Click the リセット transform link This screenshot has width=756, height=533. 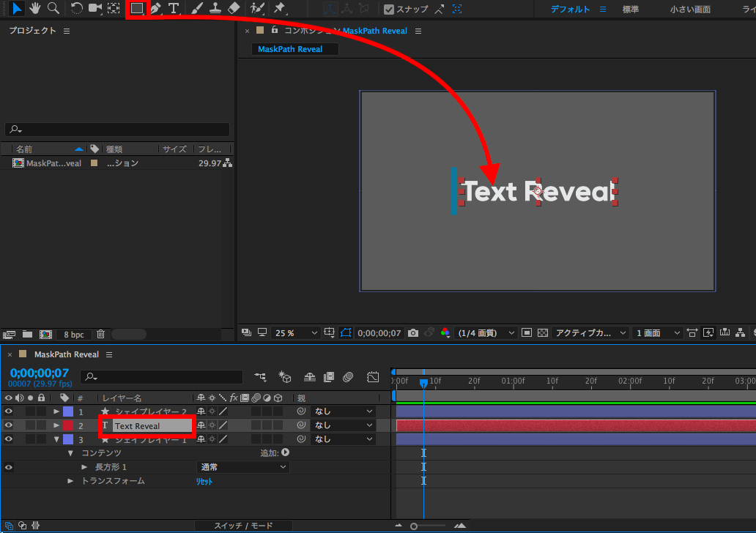coord(204,482)
